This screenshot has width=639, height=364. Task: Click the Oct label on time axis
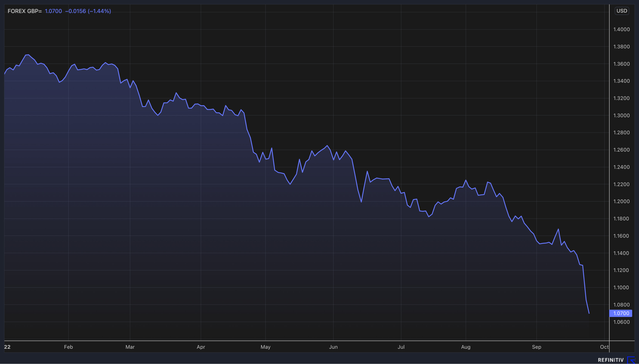click(x=604, y=347)
